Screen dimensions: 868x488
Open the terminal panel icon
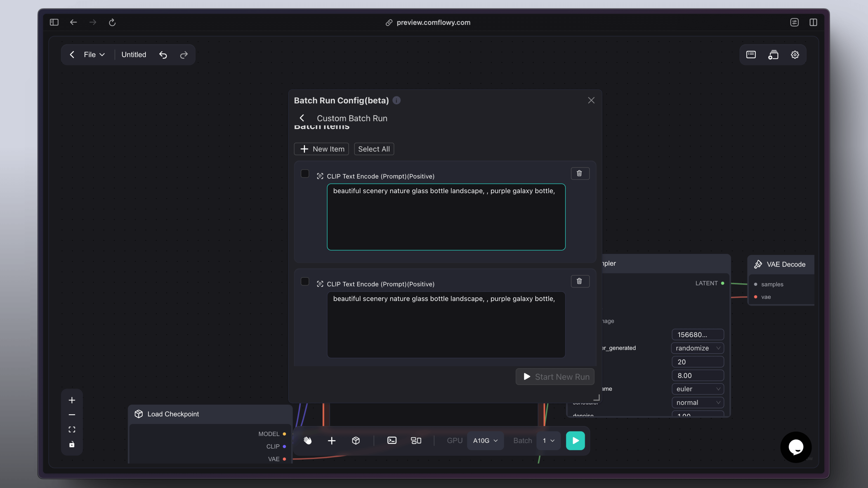pyautogui.click(x=392, y=440)
